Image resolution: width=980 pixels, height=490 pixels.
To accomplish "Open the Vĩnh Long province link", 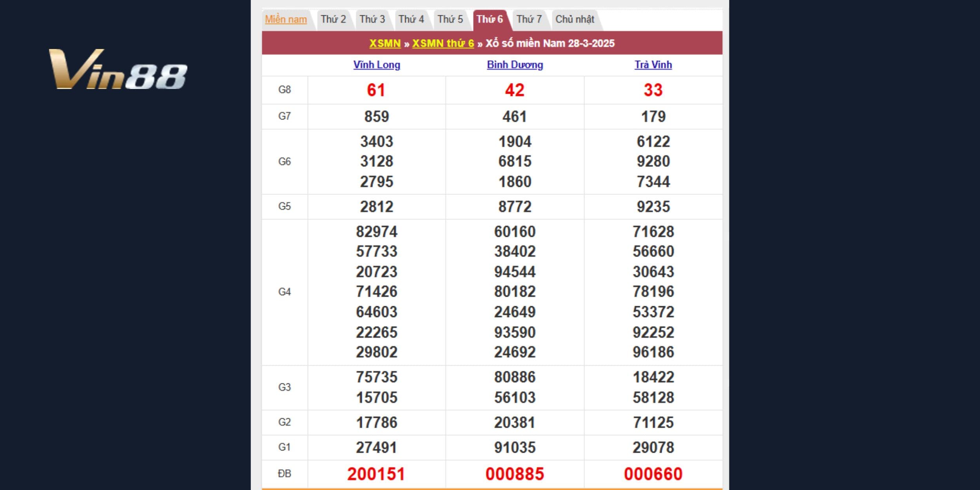I will 377,65.
